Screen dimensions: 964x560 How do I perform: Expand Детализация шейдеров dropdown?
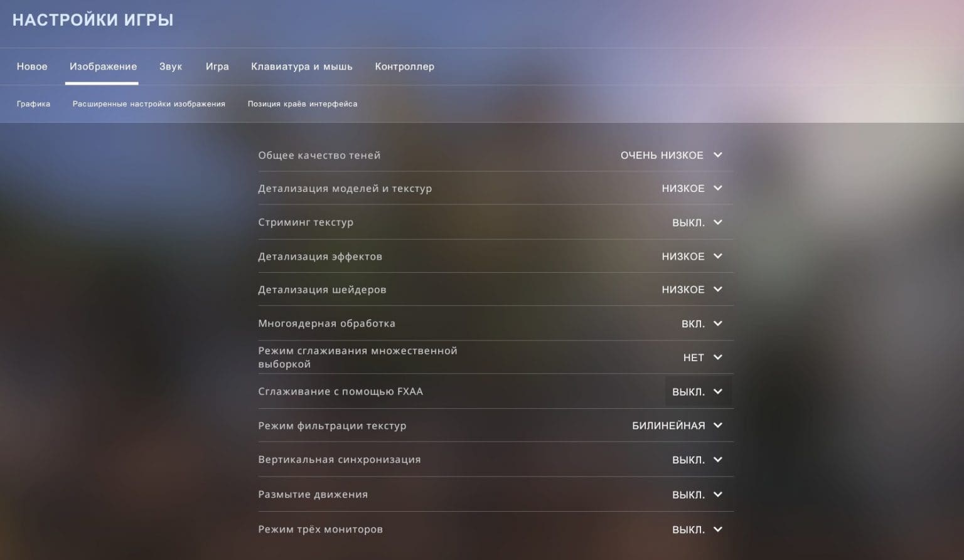(692, 290)
